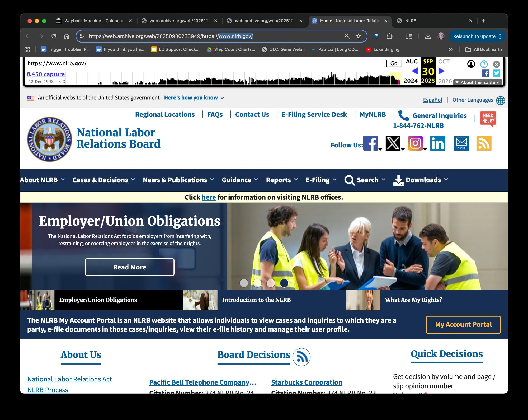Open Board Decisions RSS feed icon
Image resolution: width=528 pixels, height=420 pixels.
point(301,357)
